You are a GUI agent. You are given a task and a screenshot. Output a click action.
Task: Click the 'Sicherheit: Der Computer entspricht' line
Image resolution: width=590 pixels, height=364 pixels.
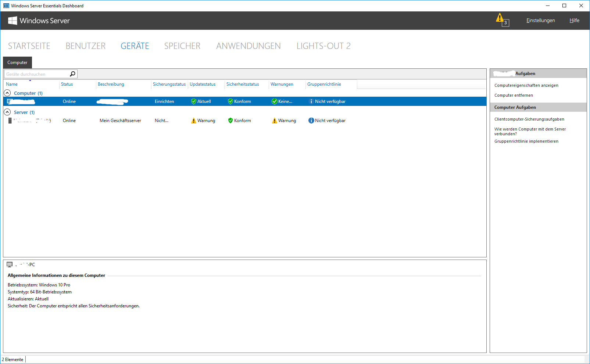pyautogui.click(x=74, y=306)
